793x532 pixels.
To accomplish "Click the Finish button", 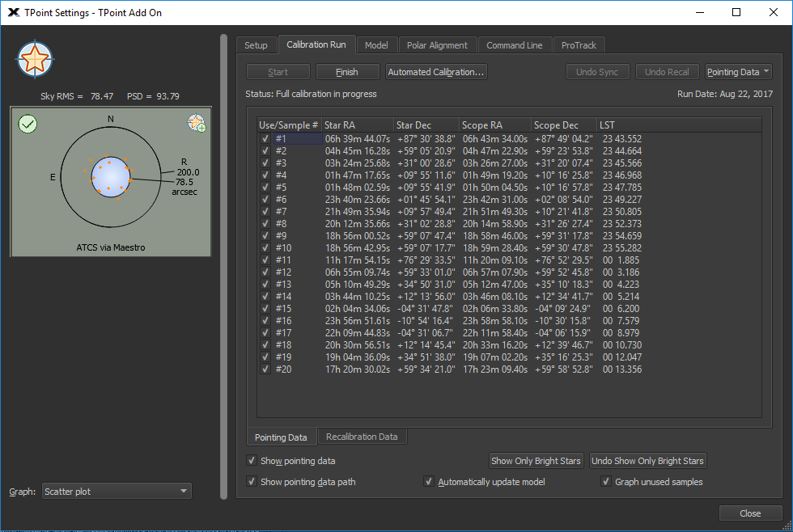I will coord(347,72).
